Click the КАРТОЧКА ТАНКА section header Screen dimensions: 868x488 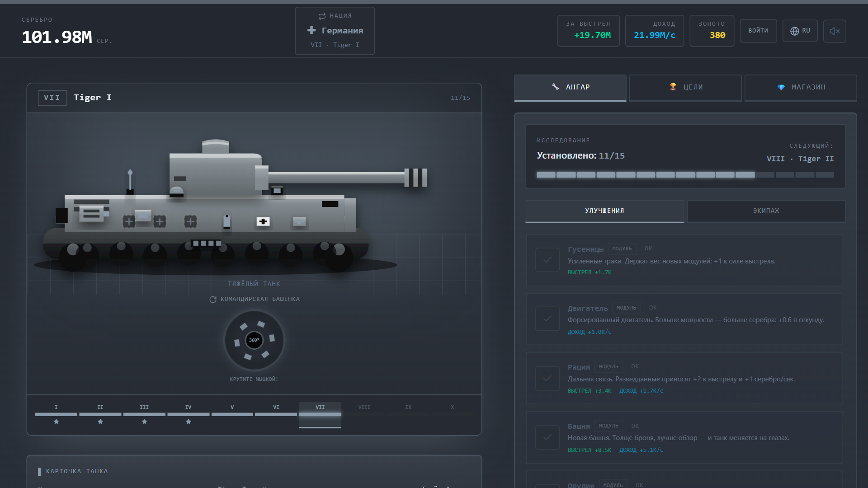[x=77, y=471]
